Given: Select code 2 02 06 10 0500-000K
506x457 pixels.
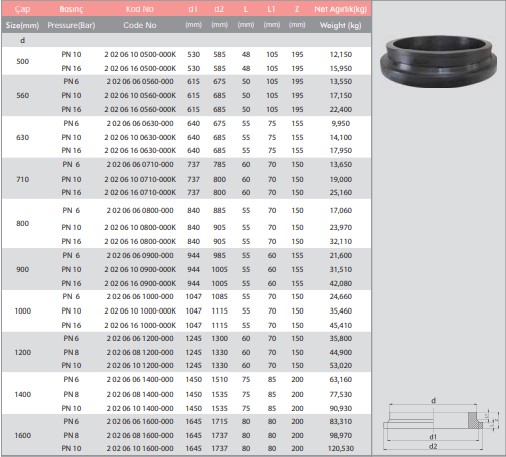Looking at the screenshot, I should point(140,54).
